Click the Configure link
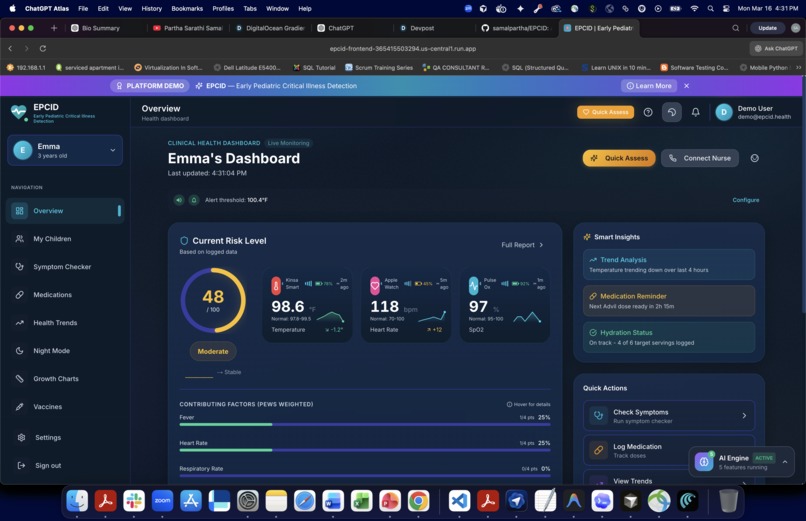The width and height of the screenshot is (806, 521). tap(745, 200)
